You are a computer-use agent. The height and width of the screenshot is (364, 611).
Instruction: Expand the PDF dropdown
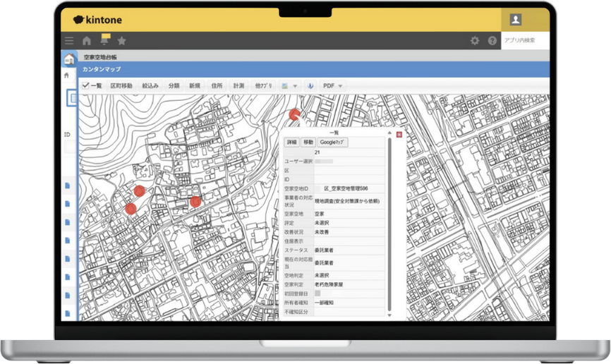[x=332, y=85]
